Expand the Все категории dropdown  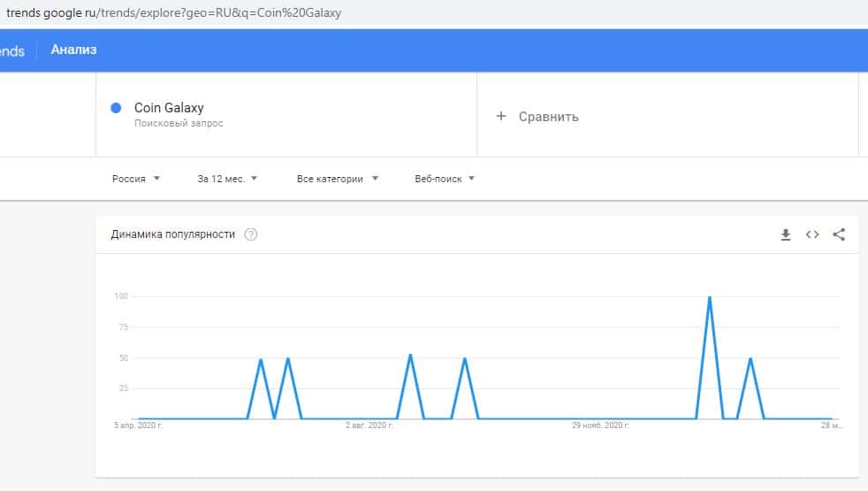[338, 179]
